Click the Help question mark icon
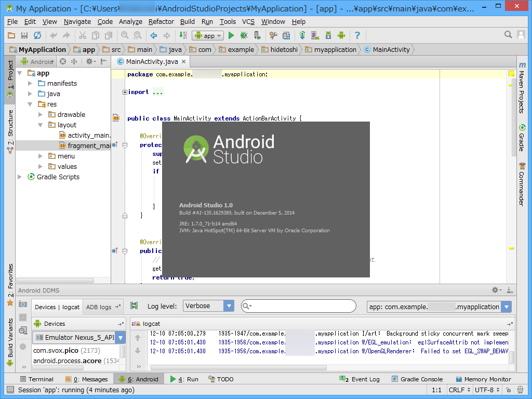Viewport: 532px width, 399px height. coord(358,35)
